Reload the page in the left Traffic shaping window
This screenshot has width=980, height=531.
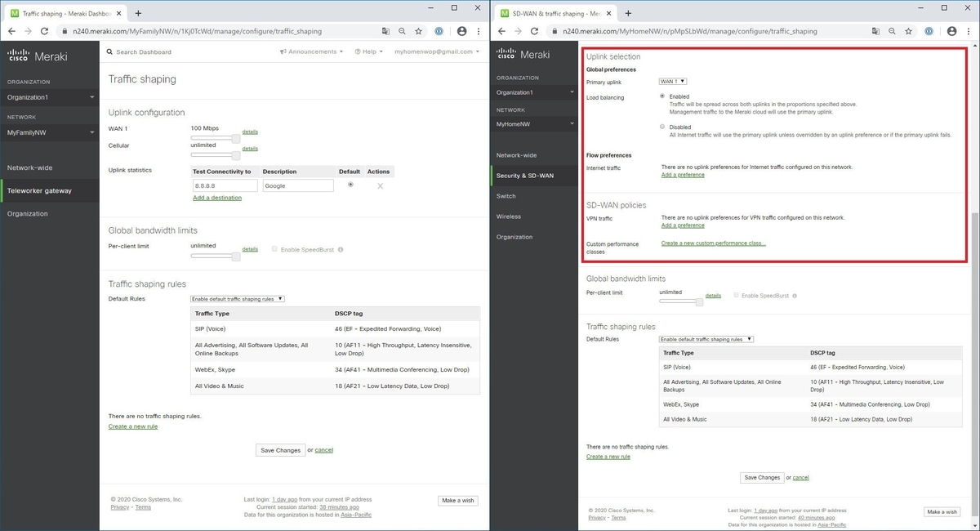click(45, 31)
